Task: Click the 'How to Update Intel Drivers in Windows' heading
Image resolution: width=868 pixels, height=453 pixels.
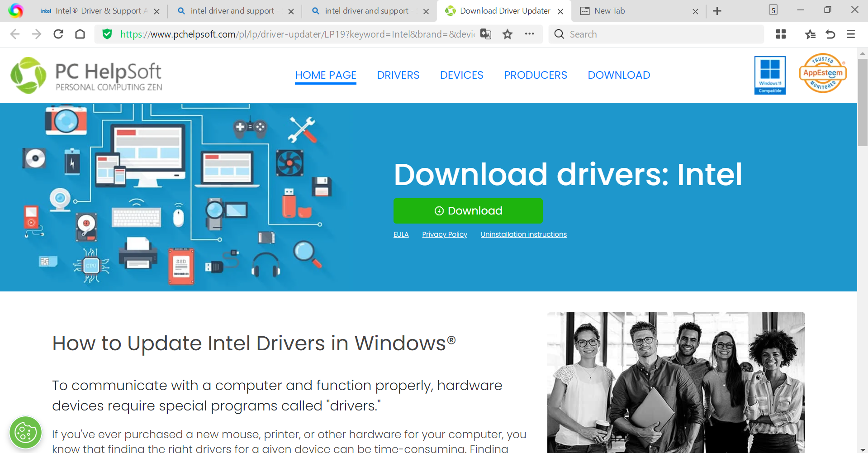Action: [254, 343]
